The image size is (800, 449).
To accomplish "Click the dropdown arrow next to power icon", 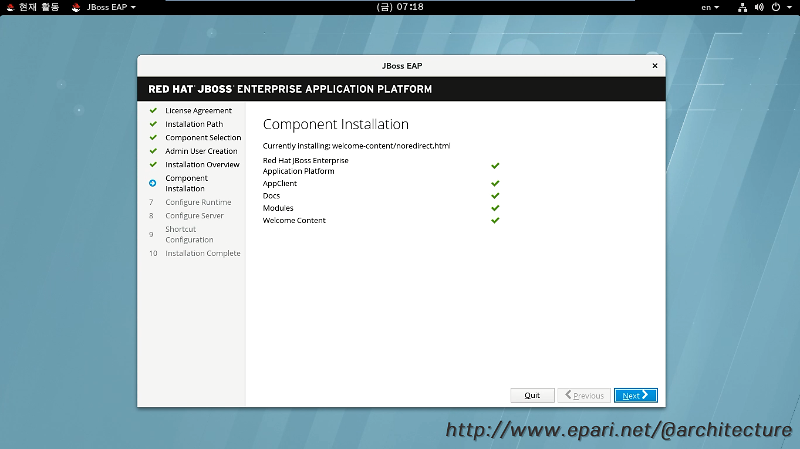I will (789, 7).
